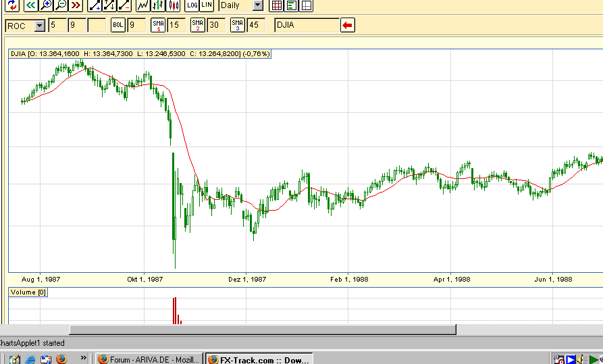603x364 pixels.
Task: Select the move trend line tool
Action: click(109, 5)
